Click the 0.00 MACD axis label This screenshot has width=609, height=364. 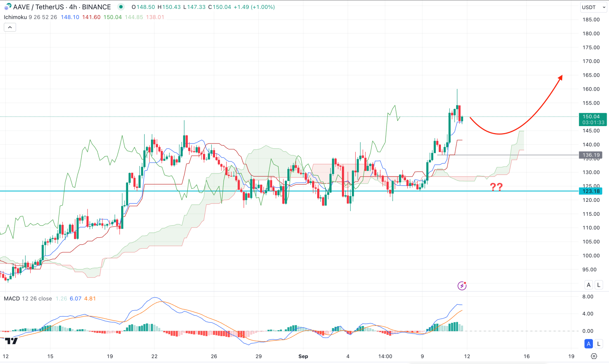click(588, 331)
